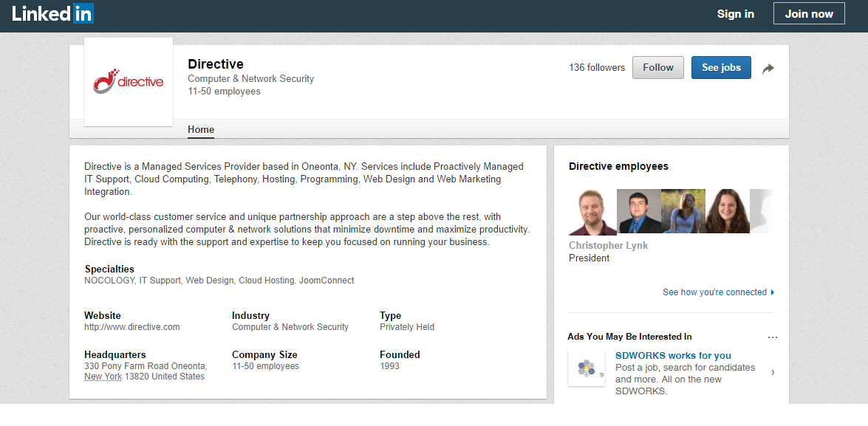The height and width of the screenshot is (426, 868).
Task: Click the Directive company name heading
Action: 216,64
